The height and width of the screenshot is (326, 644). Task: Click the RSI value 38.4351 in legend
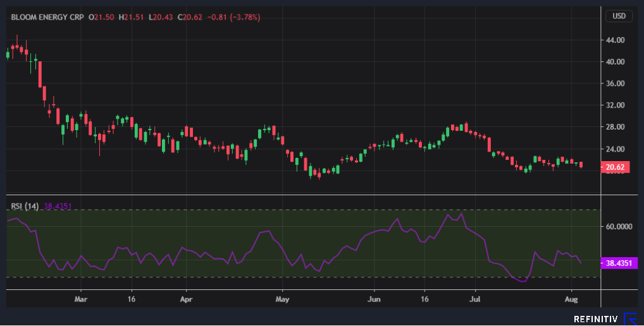point(58,206)
